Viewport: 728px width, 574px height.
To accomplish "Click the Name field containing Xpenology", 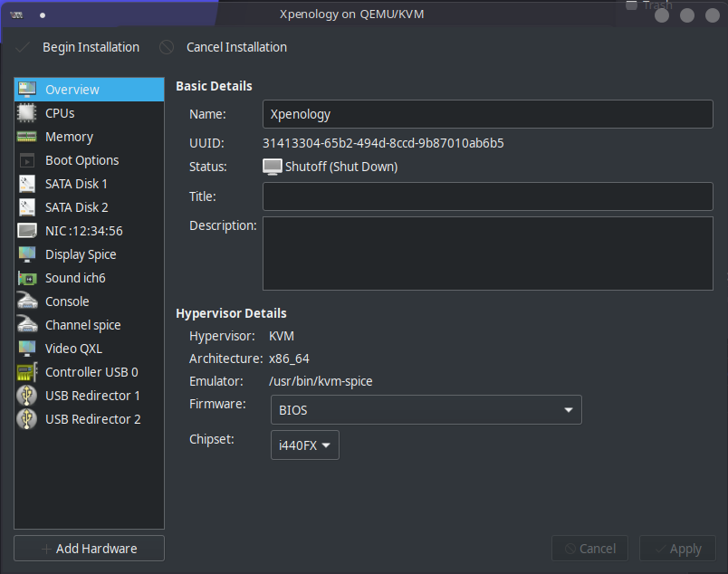I will [x=487, y=114].
